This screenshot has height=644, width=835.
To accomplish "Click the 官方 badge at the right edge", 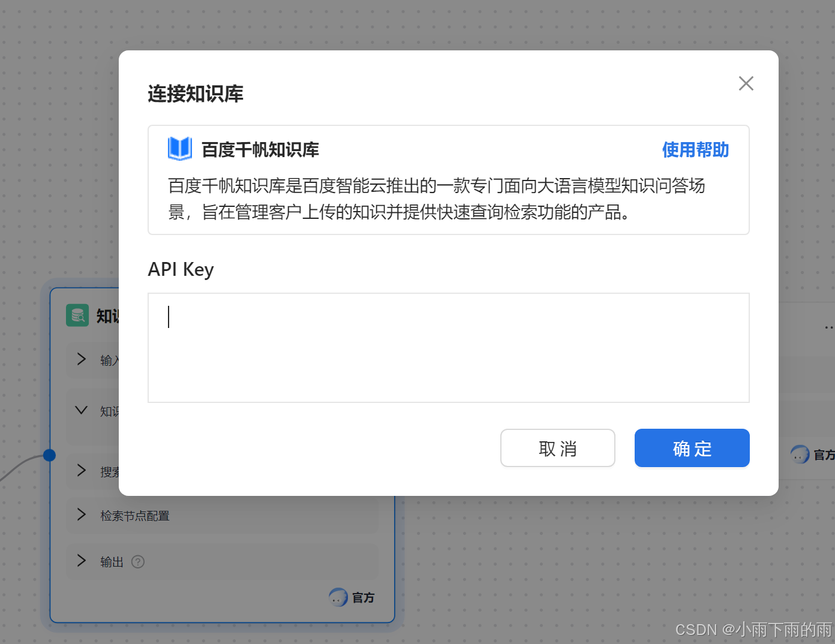I will 800,455.
